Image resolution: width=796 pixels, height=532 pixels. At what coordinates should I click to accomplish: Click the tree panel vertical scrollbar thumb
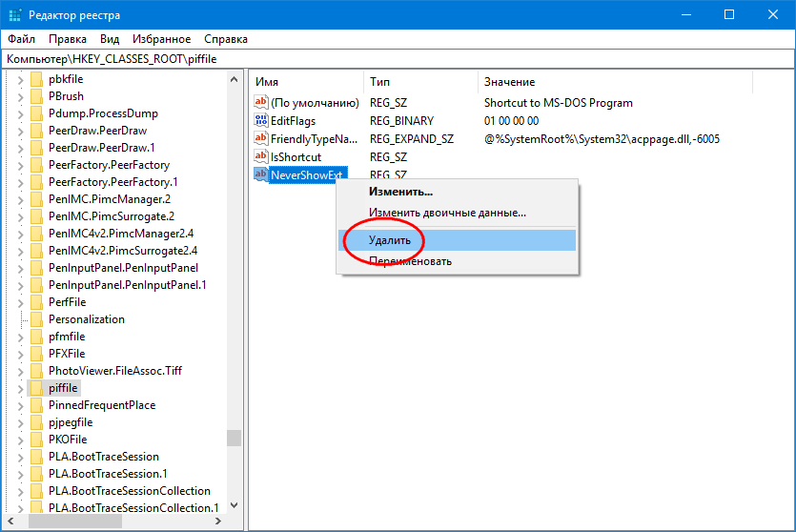tap(234, 438)
